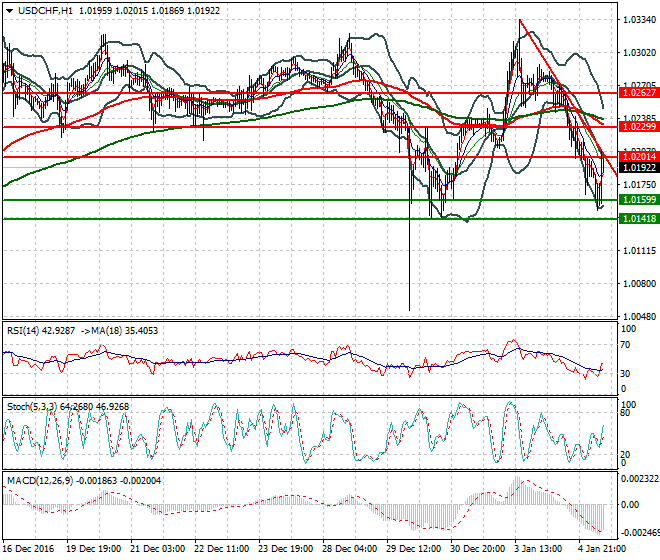The width and height of the screenshot is (660, 560).
Task: Select the 30 Dec 20:00 time label
Action: click(x=478, y=549)
